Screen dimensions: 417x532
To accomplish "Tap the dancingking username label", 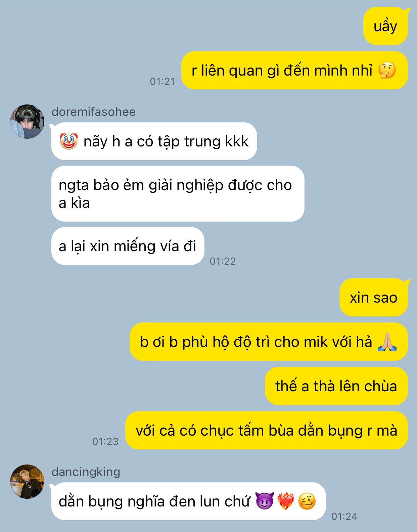I will click(x=86, y=472).
